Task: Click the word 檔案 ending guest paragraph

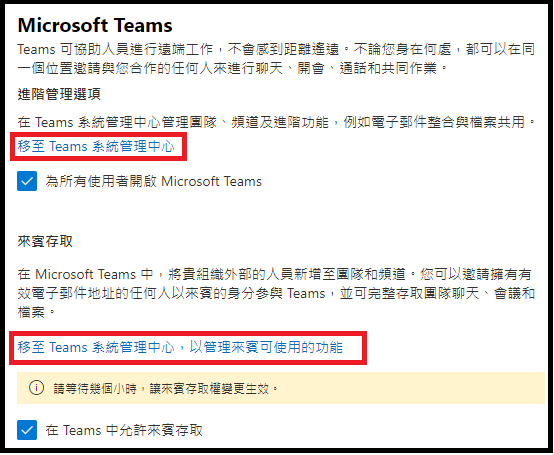Action: pos(31,312)
